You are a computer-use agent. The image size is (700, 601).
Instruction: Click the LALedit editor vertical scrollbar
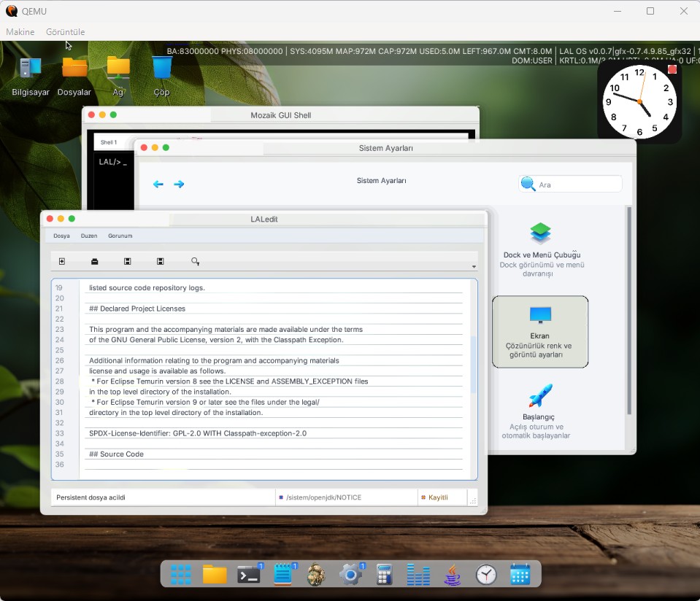point(473,364)
